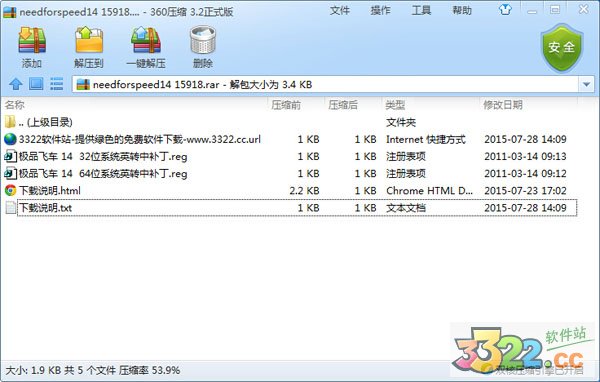Viewport: 600px width, 382px height.
Task: Select file '极品飞车 14 32位系统英转中补丁.reg'
Action: pos(103,156)
